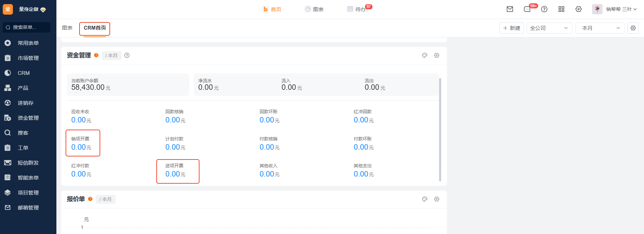Viewport: 644px width, 234px height.
Task: Expand the 销帮帮 三叶 user menu
Action: (619, 9)
